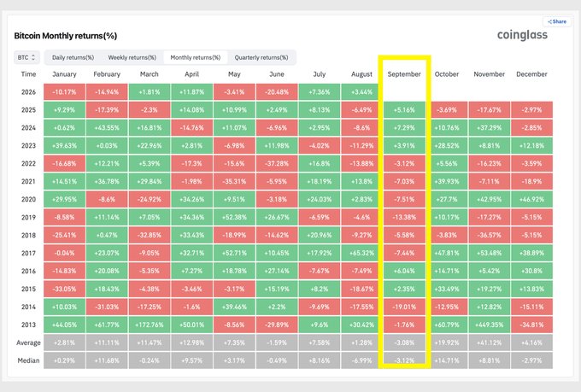Viewport: 581px width, 392px height.
Task: Click the 2013 November +449.35% cell
Action: [x=489, y=325]
